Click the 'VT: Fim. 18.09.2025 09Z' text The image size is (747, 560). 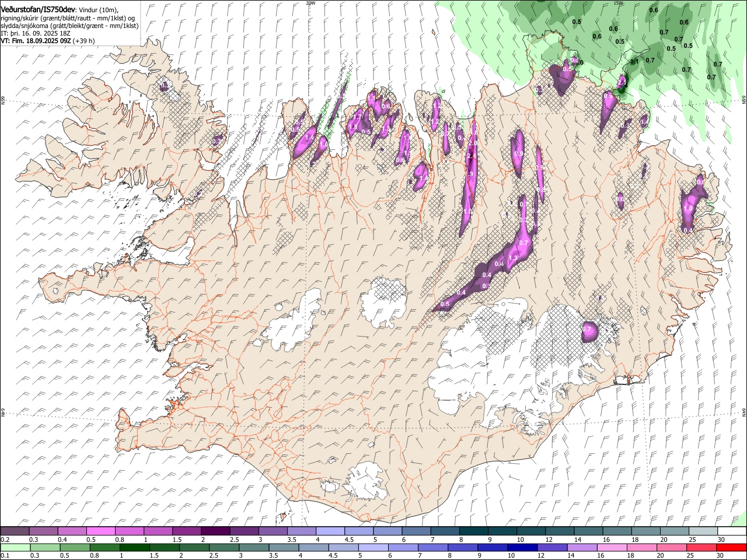pyautogui.click(x=36, y=41)
